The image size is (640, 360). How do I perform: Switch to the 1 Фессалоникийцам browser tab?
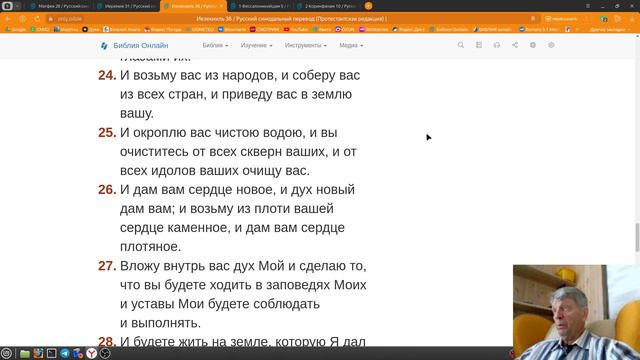coord(260,6)
